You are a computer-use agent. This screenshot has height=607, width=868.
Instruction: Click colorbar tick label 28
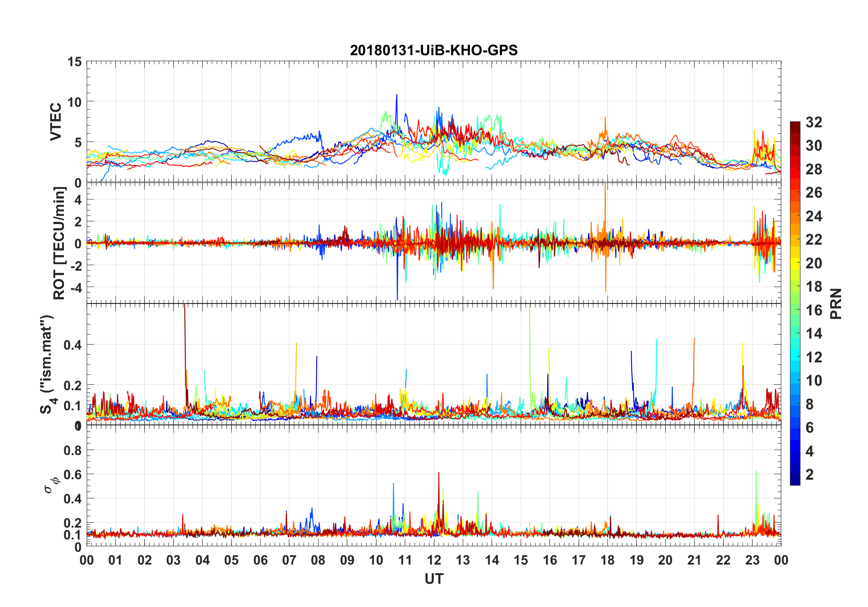pos(814,169)
